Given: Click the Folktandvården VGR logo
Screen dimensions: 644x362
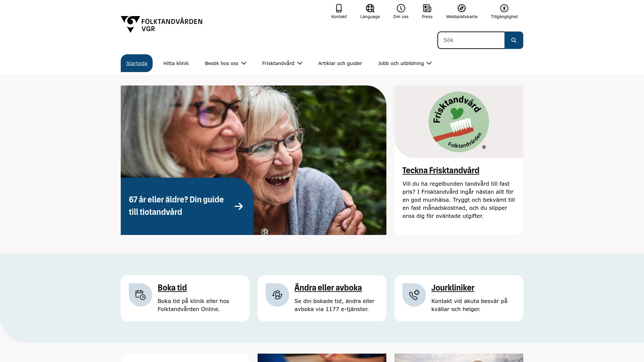Looking at the screenshot, I should coord(161,24).
